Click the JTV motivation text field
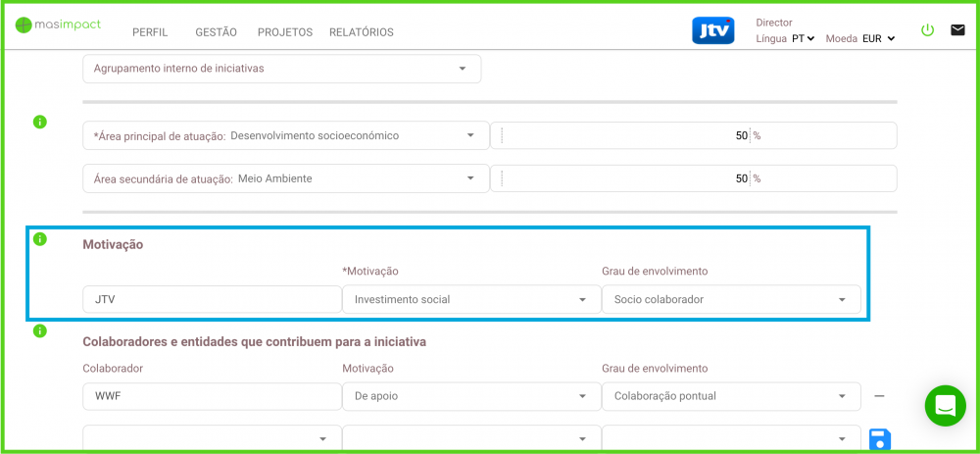980x454 pixels. (212, 299)
